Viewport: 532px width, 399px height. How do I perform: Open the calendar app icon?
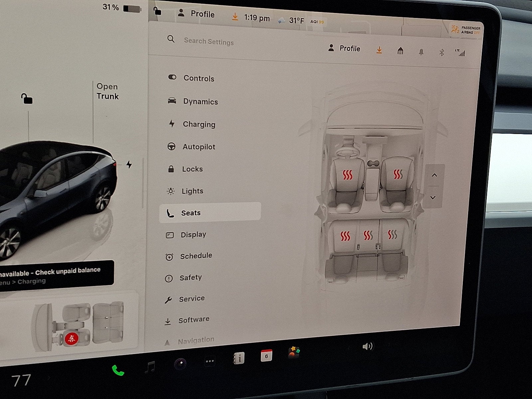point(266,355)
